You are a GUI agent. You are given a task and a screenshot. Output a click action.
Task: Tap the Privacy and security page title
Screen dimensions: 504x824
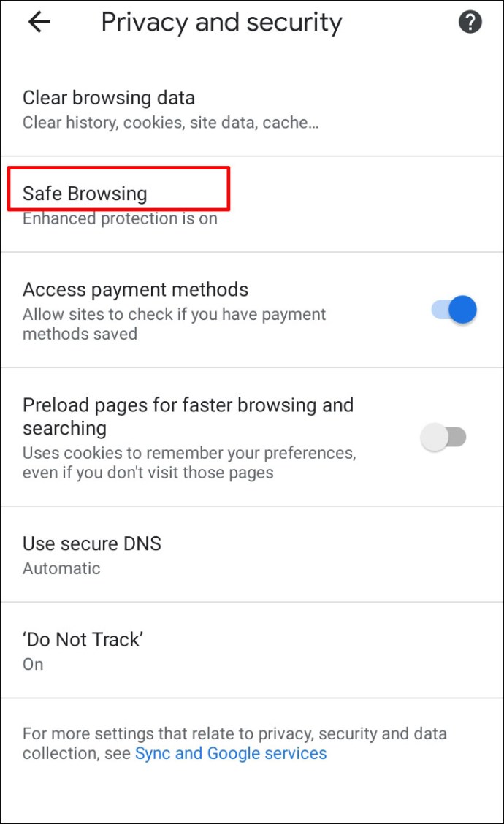[221, 22]
